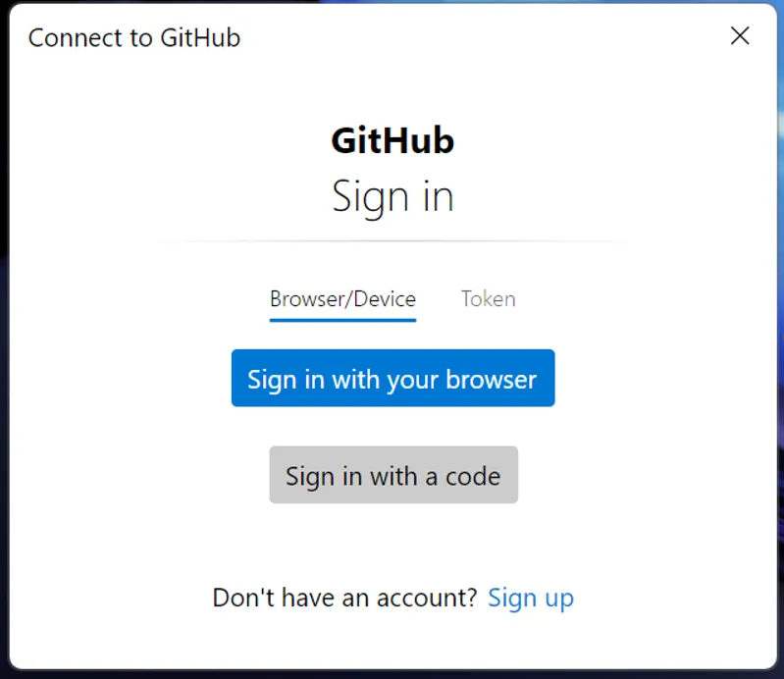This screenshot has height=679, width=784.
Task: Click the "Don't have an account?" text
Action: point(344,598)
